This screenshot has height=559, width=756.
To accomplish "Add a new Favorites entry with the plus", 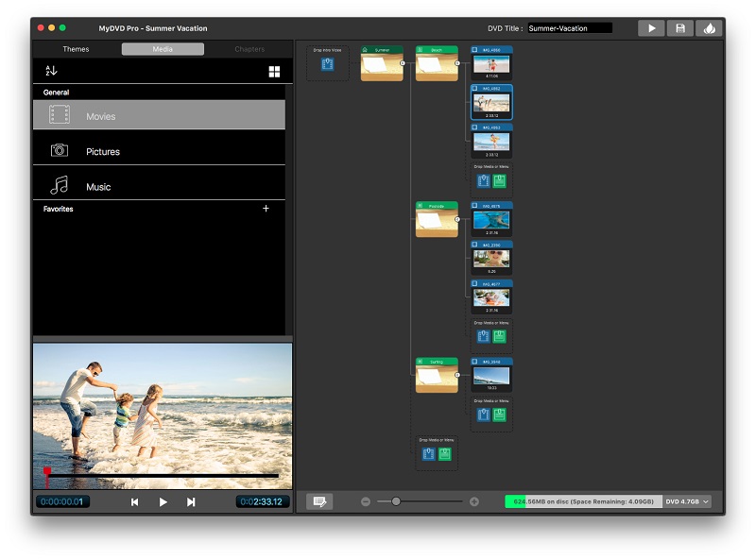I will 266,208.
